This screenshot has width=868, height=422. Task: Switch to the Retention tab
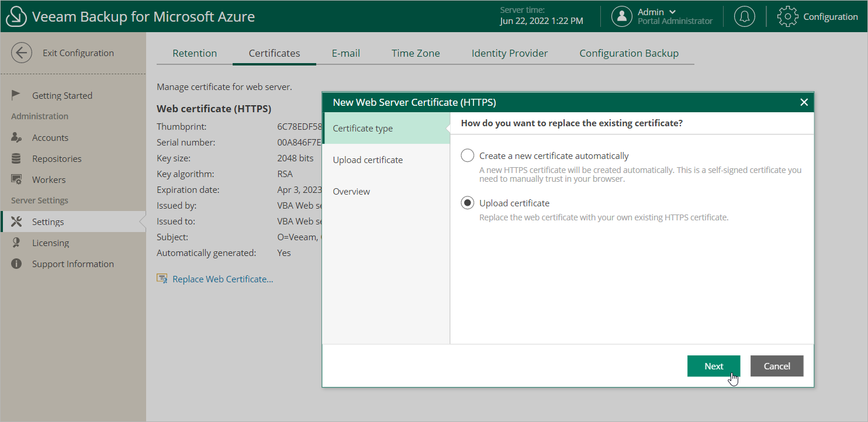coord(195,53)
